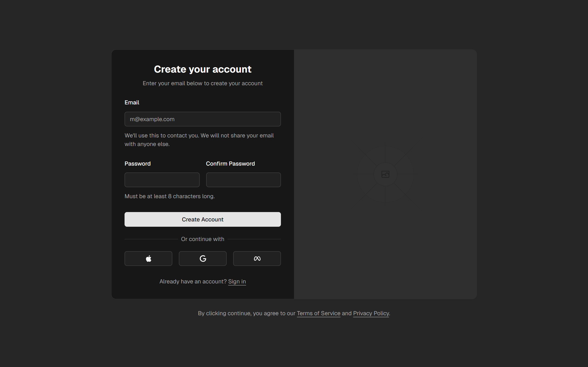Select the m@example.com placeholder field
This screenshot has width=588, height=367.
pos(203,119)
